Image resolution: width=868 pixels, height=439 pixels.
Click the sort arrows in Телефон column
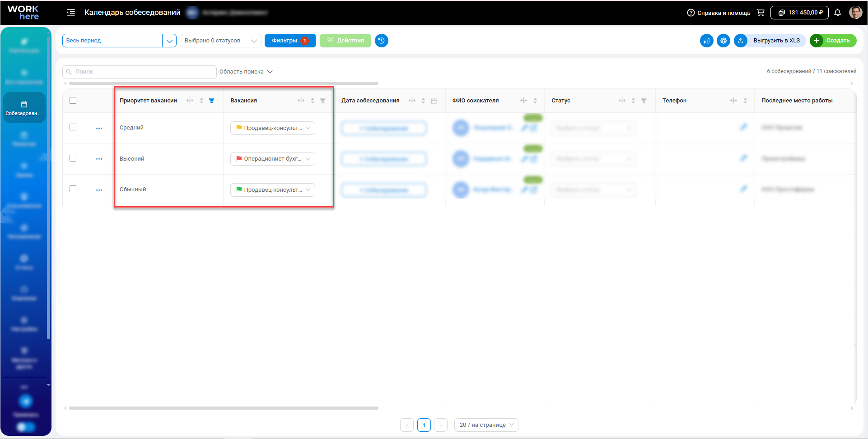pyautogui.click(x=745, y=101)
